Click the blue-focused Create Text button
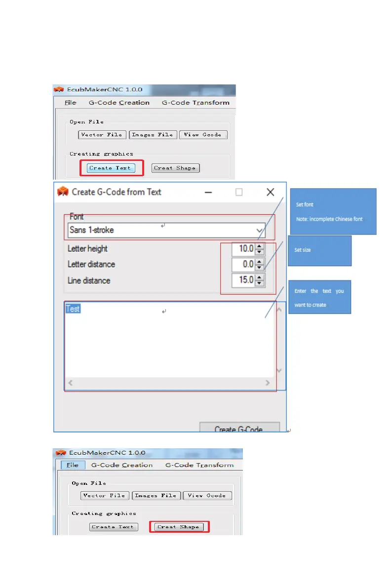The width and height of the screenshot is (392, 588). [x=111, y=168]
